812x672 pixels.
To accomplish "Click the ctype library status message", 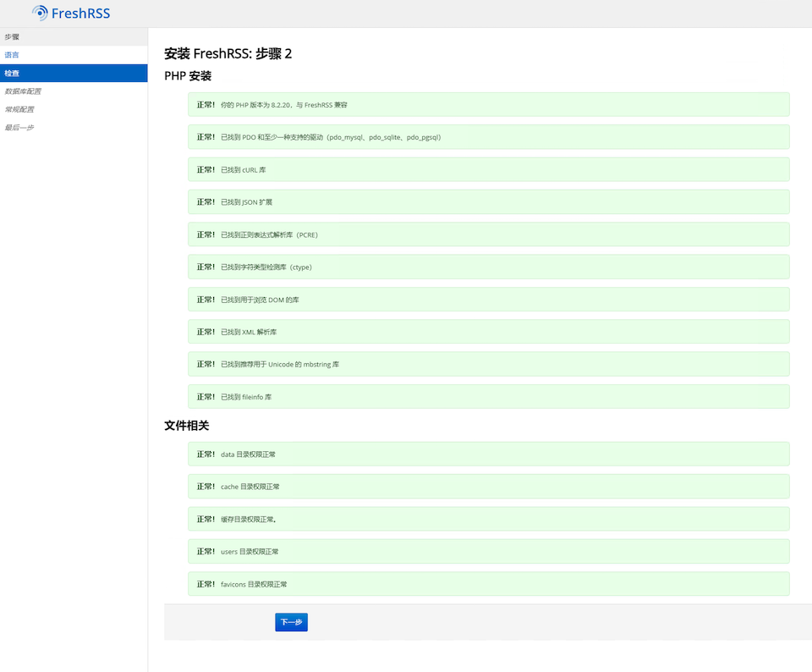I will tap(488, 267).
